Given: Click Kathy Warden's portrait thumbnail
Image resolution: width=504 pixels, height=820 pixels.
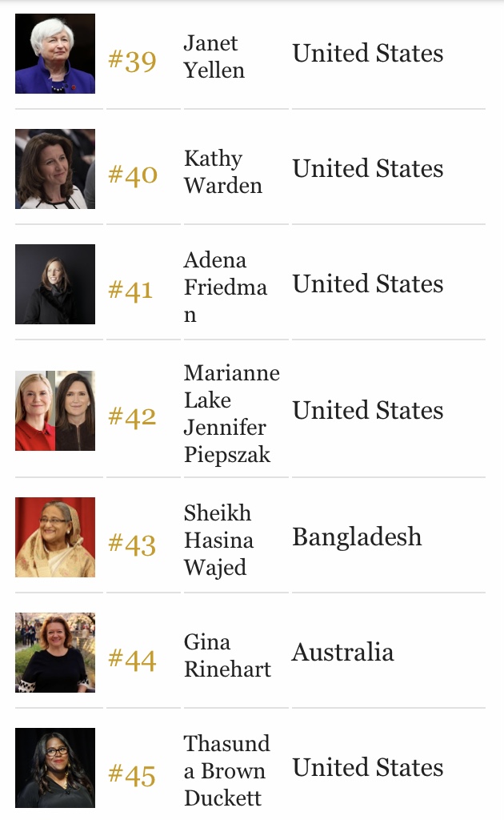Looking at the screenshot, I should [55, 169].
